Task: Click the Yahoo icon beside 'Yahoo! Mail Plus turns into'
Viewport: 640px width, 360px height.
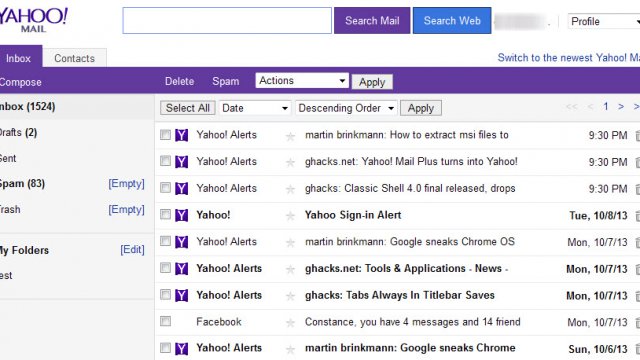Action: tap(182, 162)
